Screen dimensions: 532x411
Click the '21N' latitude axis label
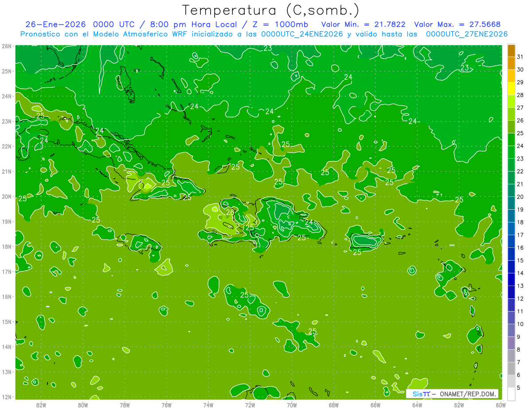pos(7,172)
